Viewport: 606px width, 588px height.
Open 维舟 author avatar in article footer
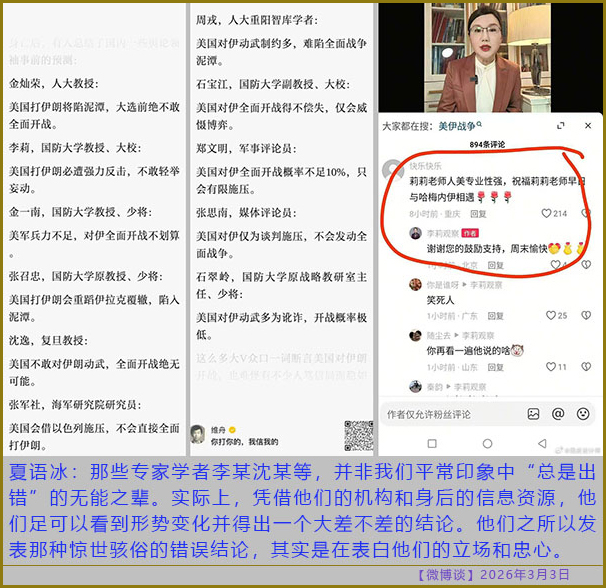tap(198, 434)
